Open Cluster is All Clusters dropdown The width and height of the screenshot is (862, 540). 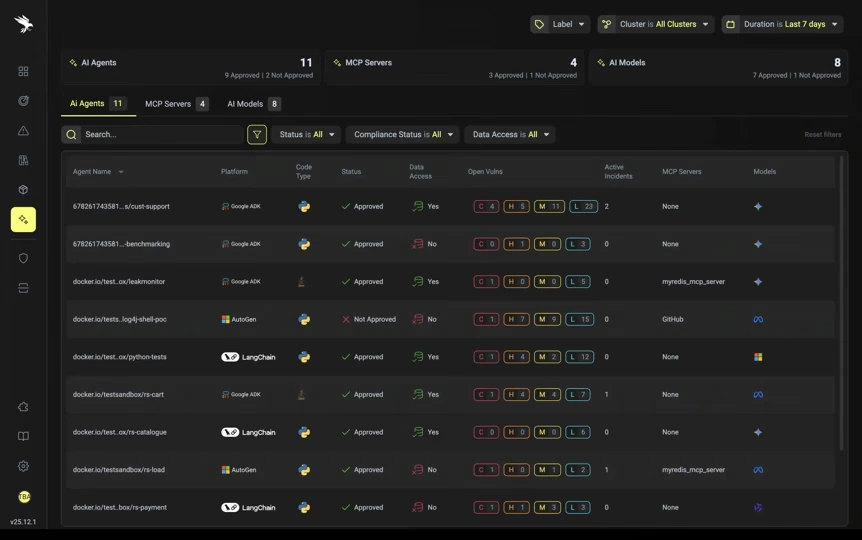click(x=656, y=24)
